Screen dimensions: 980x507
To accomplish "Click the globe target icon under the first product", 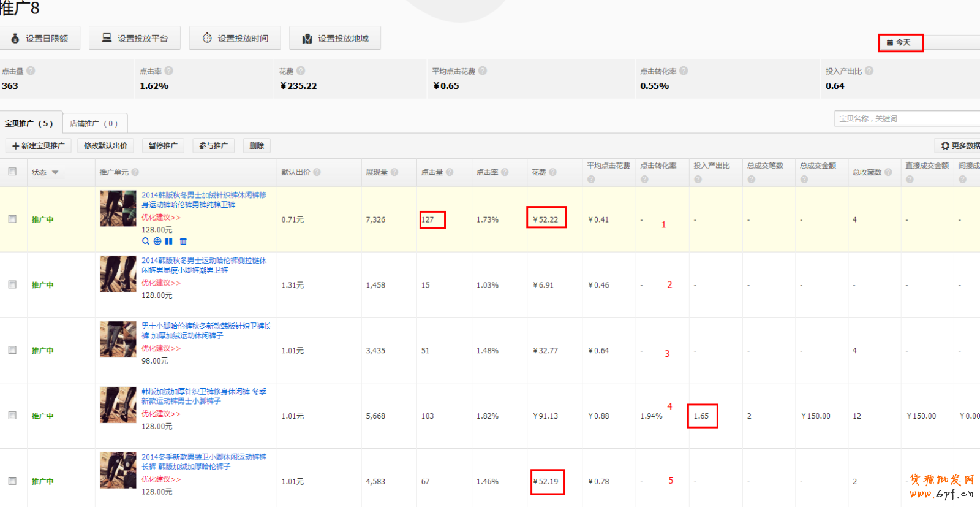I will click(157, 242).
